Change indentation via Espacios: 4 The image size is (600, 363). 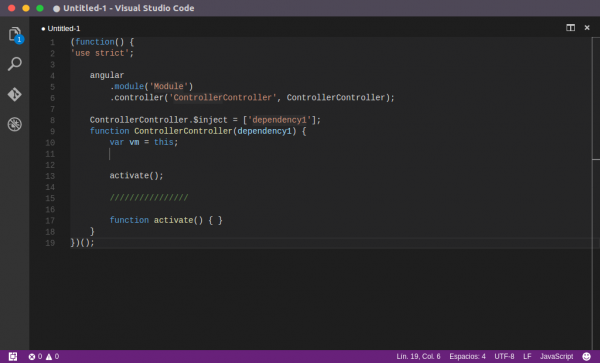(x=467, y=356)
